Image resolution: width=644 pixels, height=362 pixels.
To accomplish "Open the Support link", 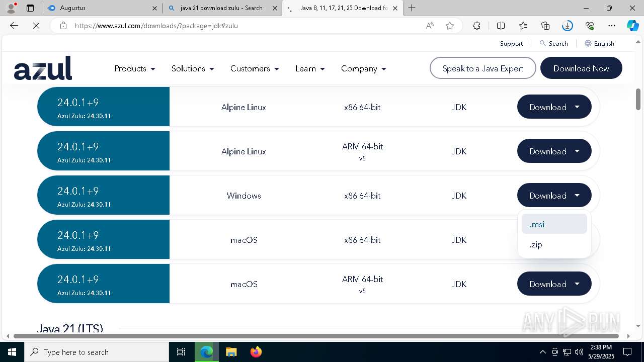I will click(511, 44).
